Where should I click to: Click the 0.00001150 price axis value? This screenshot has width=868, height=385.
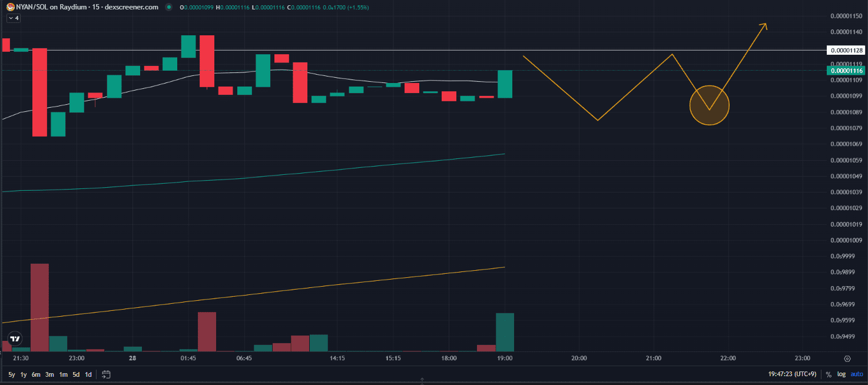tap(846, 16)
